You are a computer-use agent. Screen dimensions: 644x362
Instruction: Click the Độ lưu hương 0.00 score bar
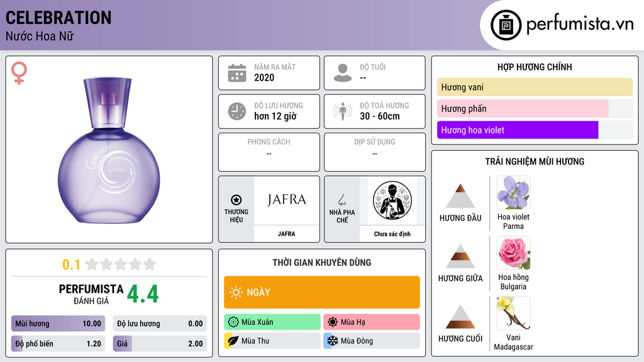[160, 324]
